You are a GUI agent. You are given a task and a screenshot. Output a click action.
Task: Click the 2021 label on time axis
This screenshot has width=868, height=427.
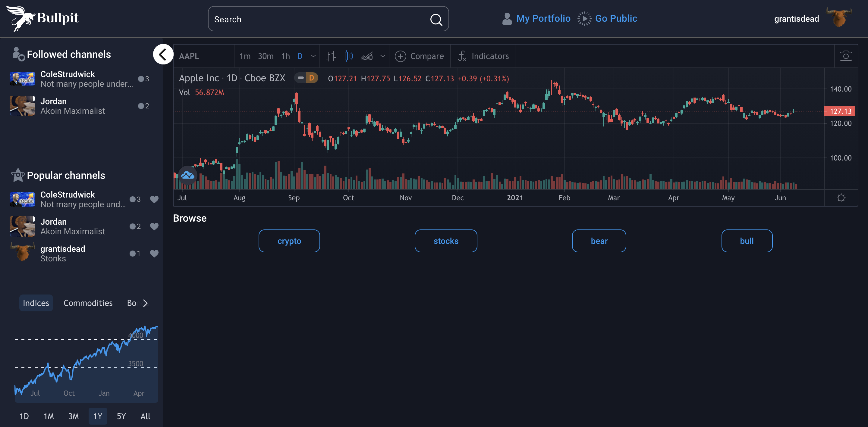coord(515,198)
